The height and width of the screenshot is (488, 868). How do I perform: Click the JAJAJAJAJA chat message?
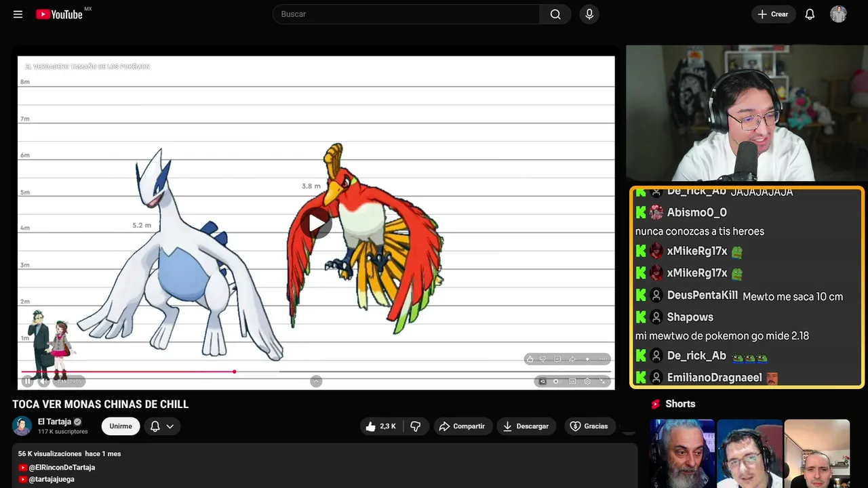click(762, 192)
